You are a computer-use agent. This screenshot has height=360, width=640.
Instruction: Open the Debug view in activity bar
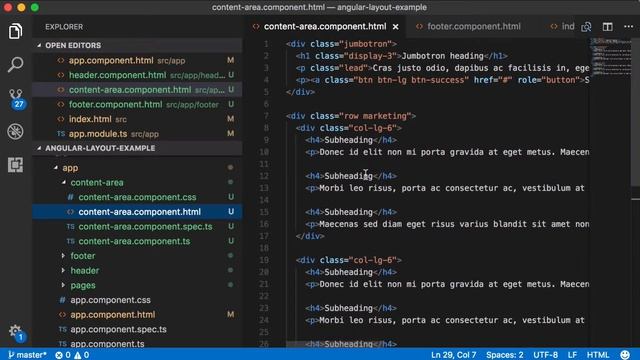tap(15, 131)
